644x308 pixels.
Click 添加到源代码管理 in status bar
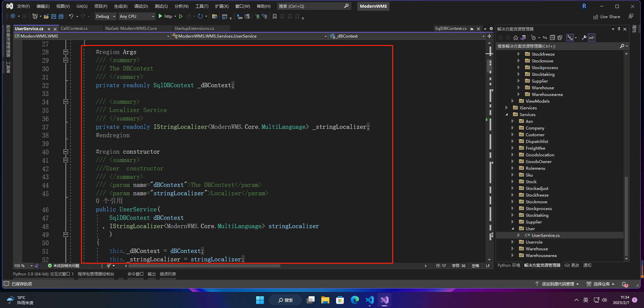(x=557, y=284)
